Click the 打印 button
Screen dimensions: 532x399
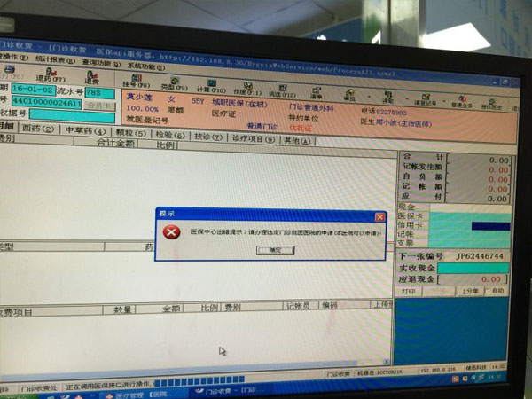(408, 290)
